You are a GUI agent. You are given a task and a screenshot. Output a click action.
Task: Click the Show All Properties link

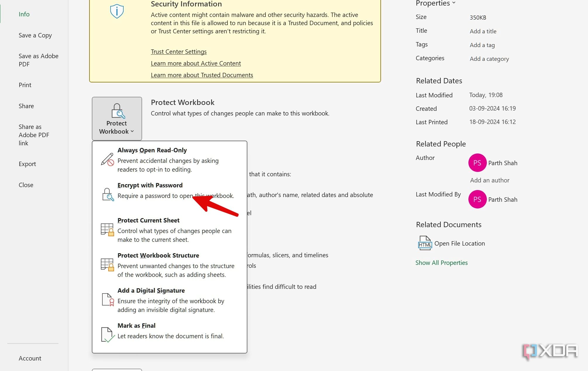442,263
